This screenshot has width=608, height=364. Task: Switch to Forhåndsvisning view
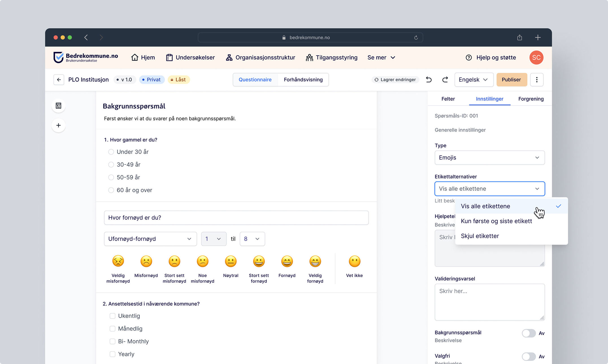click(x=303, y=80)
